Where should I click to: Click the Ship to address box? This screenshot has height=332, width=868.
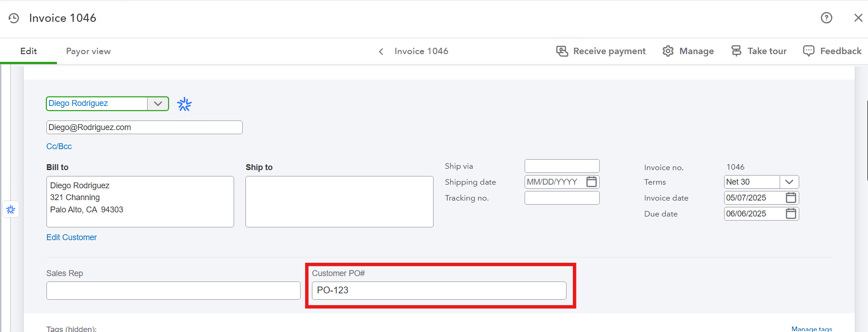tap(339, 201)
